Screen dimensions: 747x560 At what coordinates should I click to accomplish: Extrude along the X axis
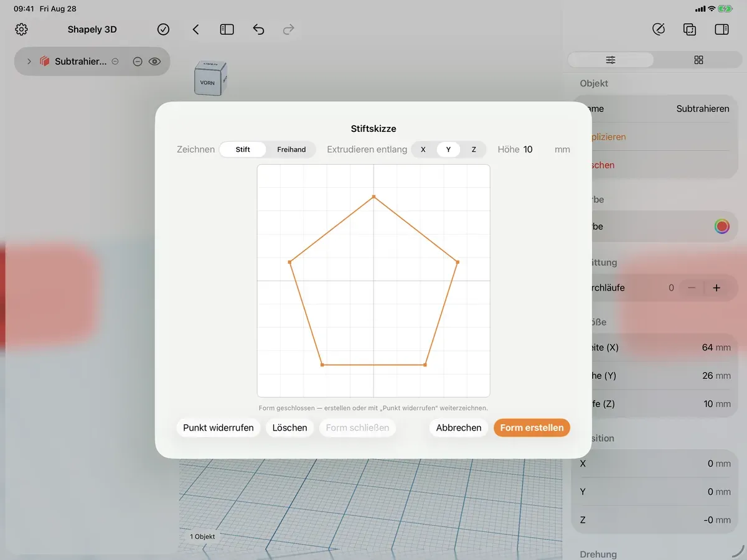pyautogui.click(x=423, y=149)
